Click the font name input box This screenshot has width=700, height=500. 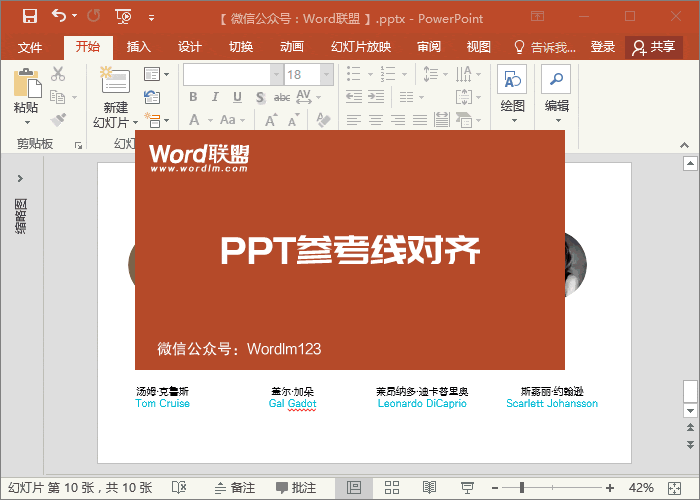point(227,75)
